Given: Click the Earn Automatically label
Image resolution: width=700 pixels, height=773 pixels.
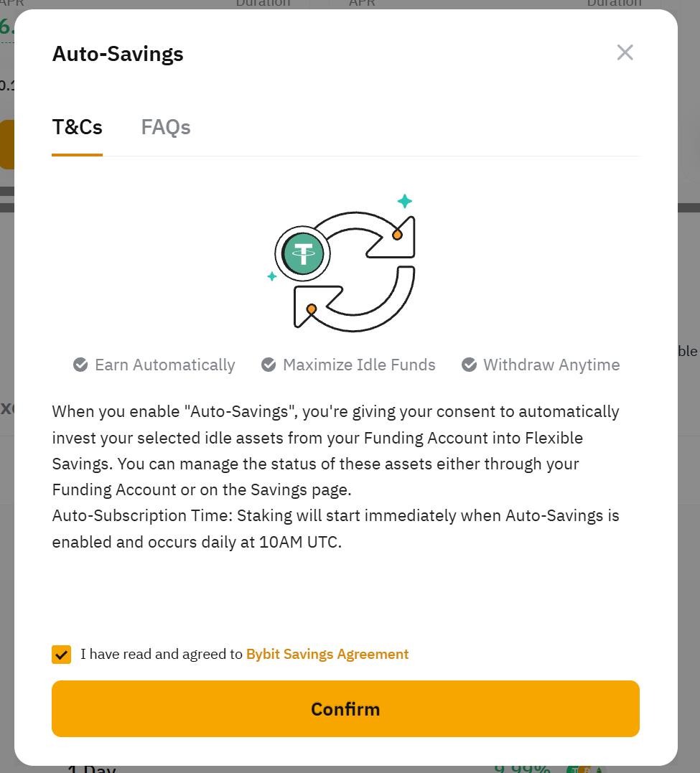Looking at the screenshot, I should pyautogui.click(x=165, y=365).
